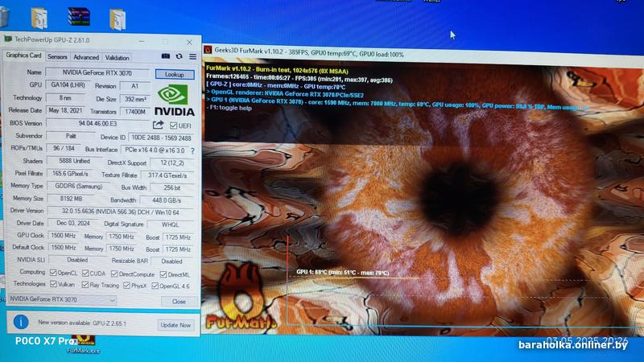Switch to the Validation tab
The height and width of the screenshot is (362, 644).
[117, 58]
